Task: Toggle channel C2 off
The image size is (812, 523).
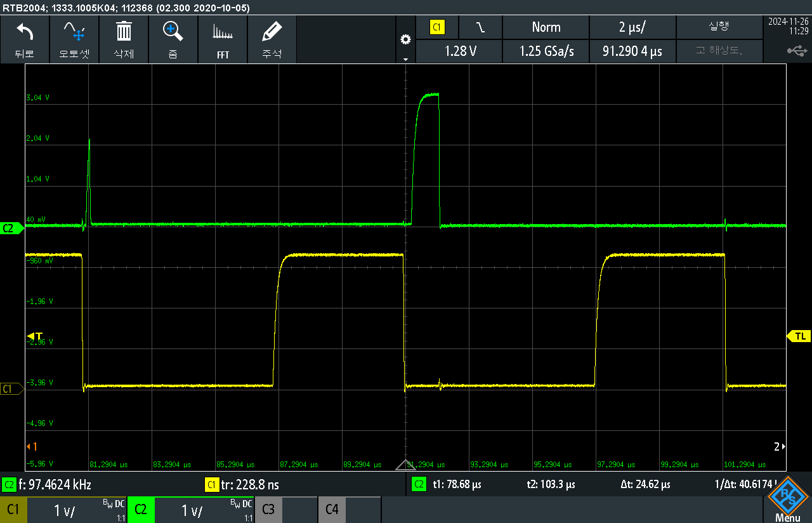Action: 141,510
